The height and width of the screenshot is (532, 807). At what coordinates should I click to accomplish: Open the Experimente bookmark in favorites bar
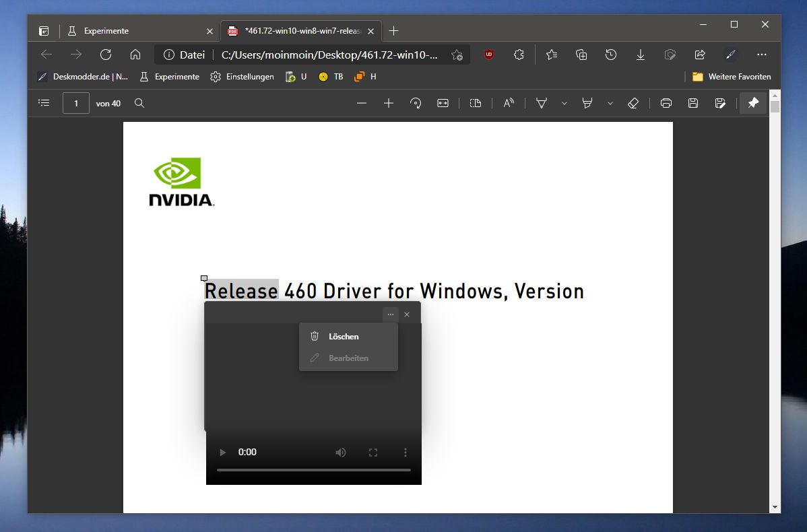(x=169, y=77)
